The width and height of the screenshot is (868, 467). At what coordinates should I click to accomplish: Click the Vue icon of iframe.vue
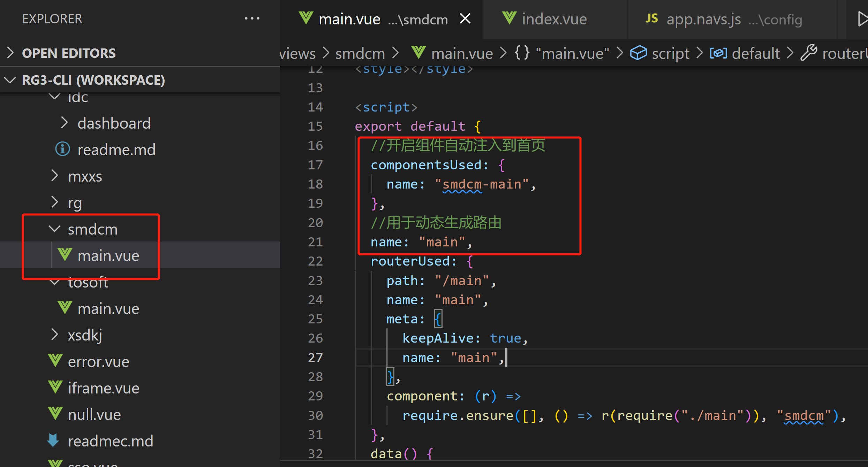pos(55,387)
